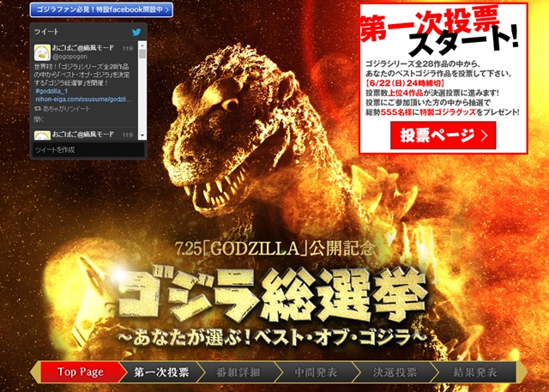Click the 投票ページ red button

pyautogui.click(x=443, y=136)
